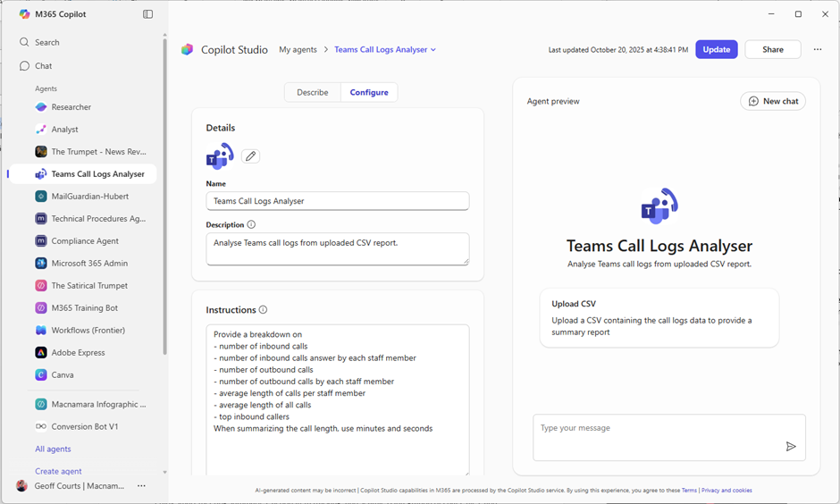This screenshot has width=840, height=504.
Task: Click the Copilot Studio logo
Action: coord(187,49)
